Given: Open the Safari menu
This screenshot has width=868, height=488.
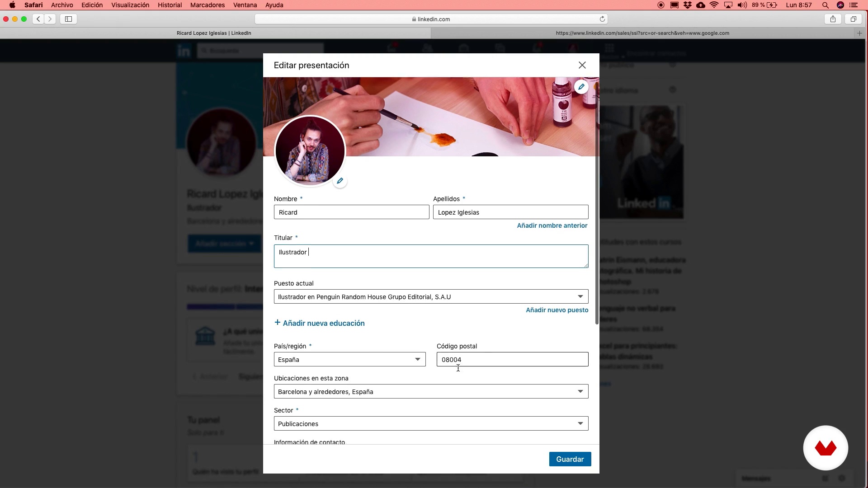Looking at the screenshot, I should (33, 5).
